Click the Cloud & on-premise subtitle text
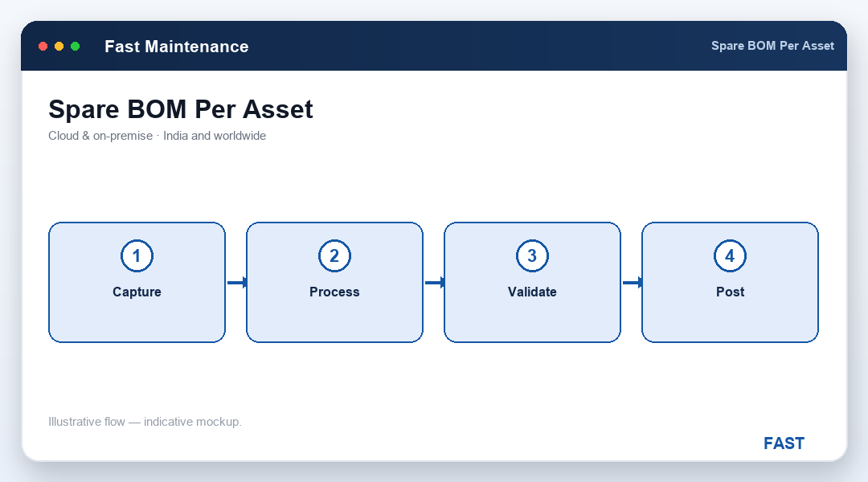868x482 pixels. click(x=158, y=136)
